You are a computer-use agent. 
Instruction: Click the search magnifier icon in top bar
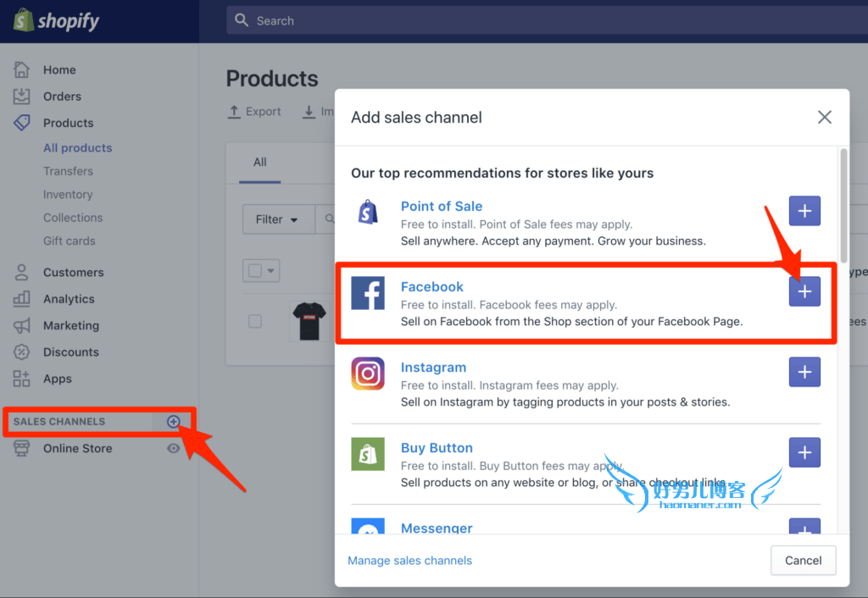pos(242,20)
